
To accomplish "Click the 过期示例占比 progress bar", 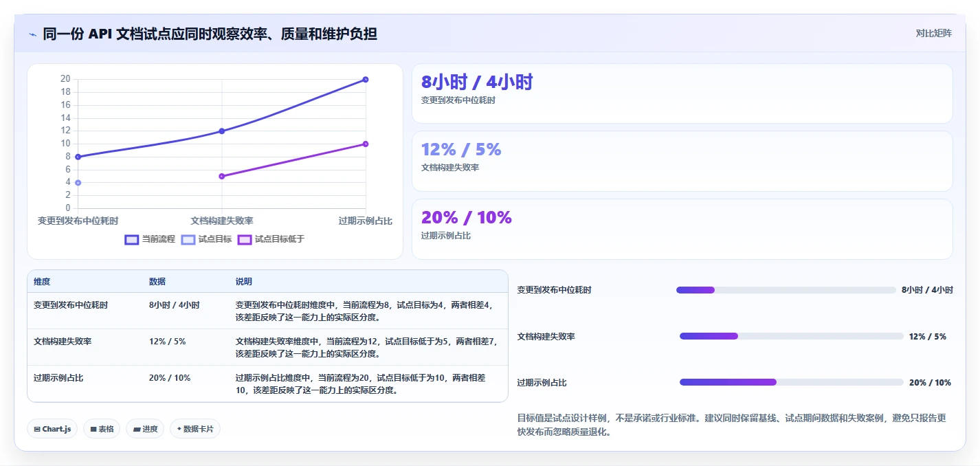I will pyautogui.click(x=791, y=382).
